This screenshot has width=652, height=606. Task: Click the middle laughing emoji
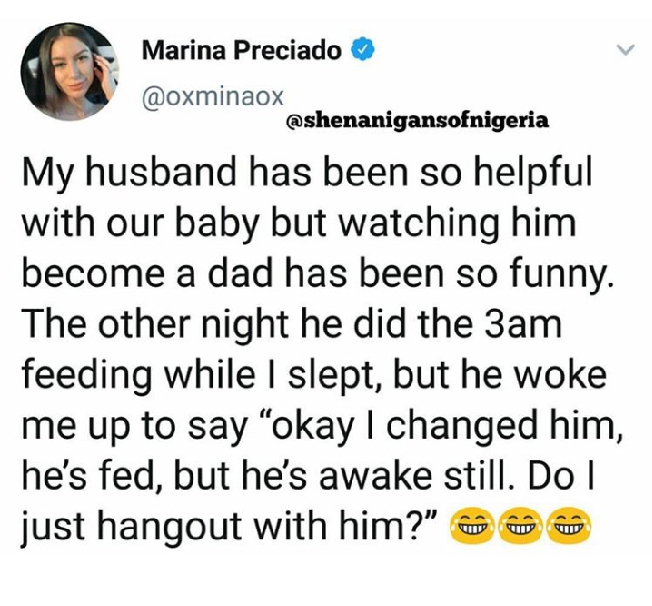click(x=520, y=528)
